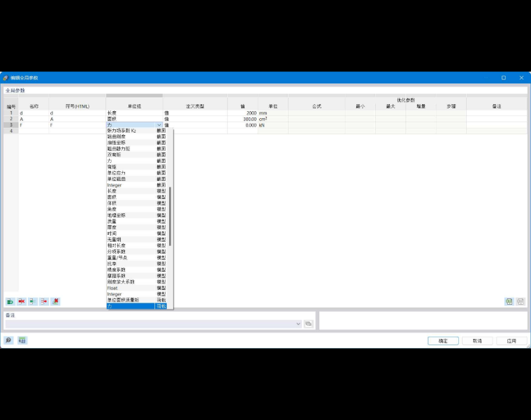Click the mm unit cell in row 1

pos(273,113)
